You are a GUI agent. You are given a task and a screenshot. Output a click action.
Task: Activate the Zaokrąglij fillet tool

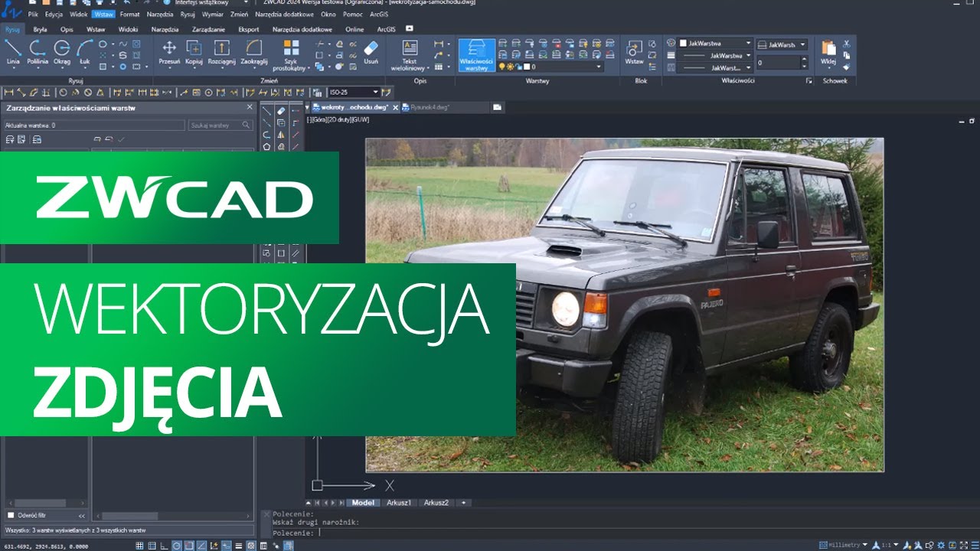(x=253, y=52)
